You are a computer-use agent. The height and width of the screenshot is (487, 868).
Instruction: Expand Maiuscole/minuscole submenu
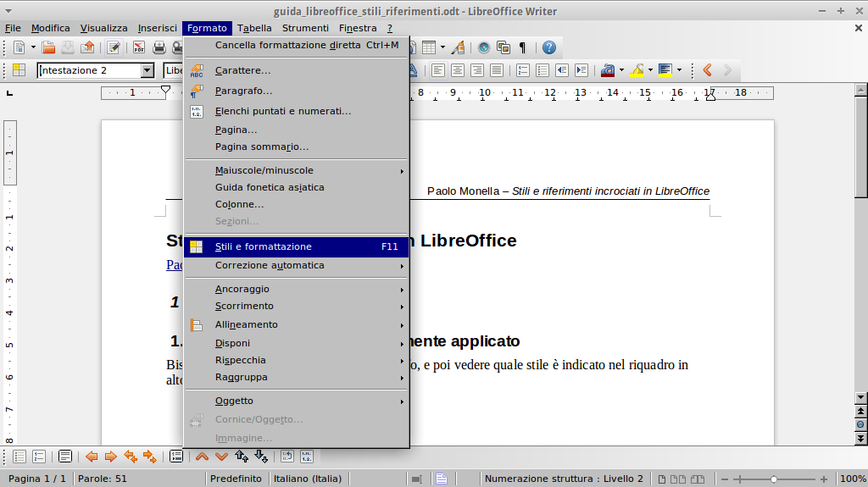[x=296, y=170]
